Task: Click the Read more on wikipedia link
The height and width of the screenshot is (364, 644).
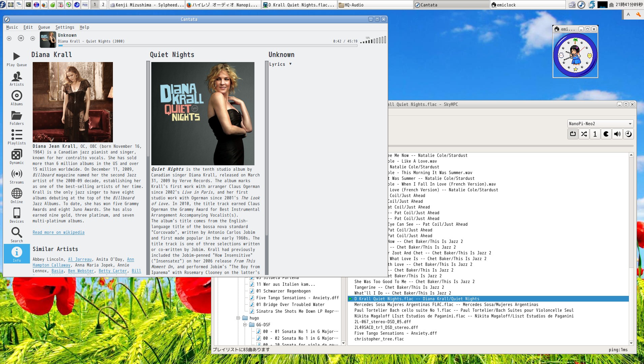Action: click(58, 232)
